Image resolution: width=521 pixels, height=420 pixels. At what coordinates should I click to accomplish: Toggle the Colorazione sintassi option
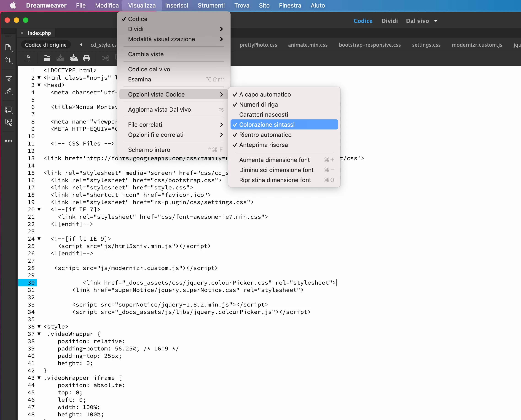pos(267,125)
